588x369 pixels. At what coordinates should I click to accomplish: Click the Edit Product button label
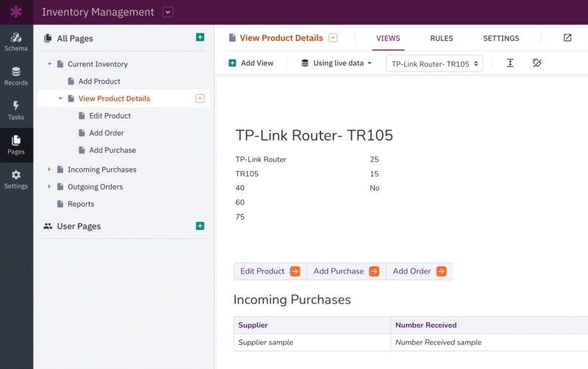click(262, 271)
